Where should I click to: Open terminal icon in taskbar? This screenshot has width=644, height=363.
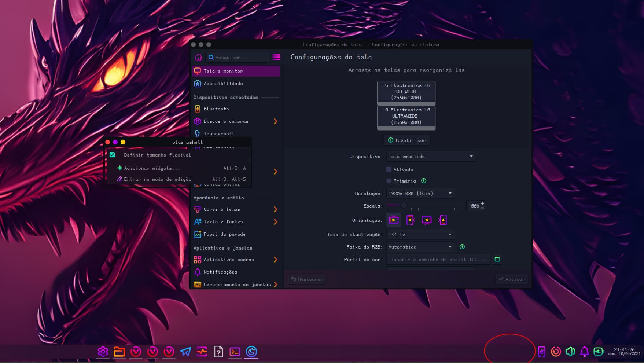click(x=235, y=352)
